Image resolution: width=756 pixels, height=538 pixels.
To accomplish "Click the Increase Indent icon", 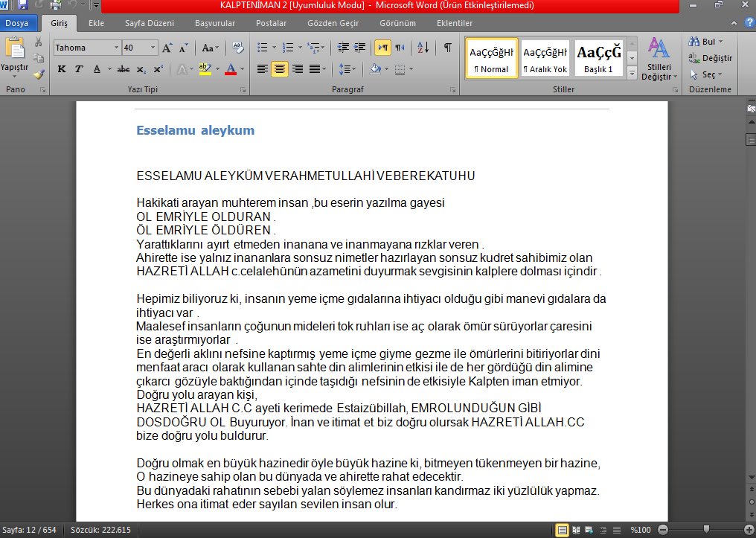I will click(x=360, y=48).
